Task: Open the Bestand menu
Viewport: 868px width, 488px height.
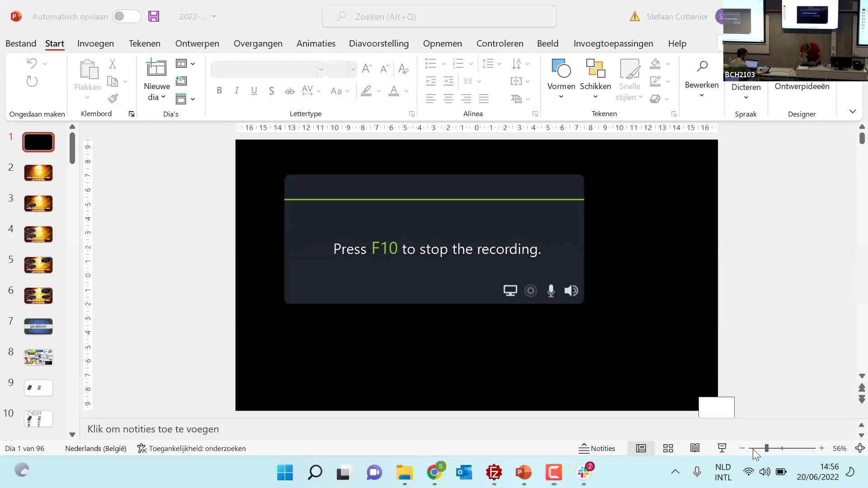Action: [x=21, y=43]
